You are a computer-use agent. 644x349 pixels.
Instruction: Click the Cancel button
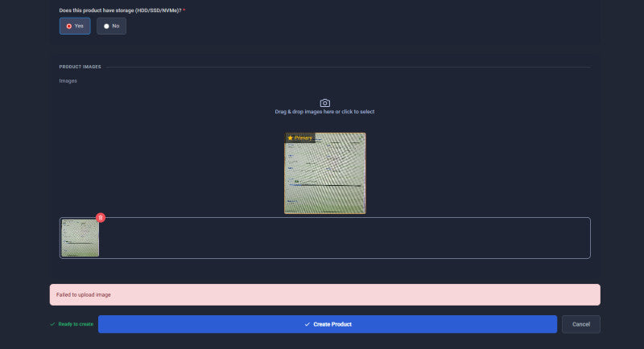[x=581, y=324]
